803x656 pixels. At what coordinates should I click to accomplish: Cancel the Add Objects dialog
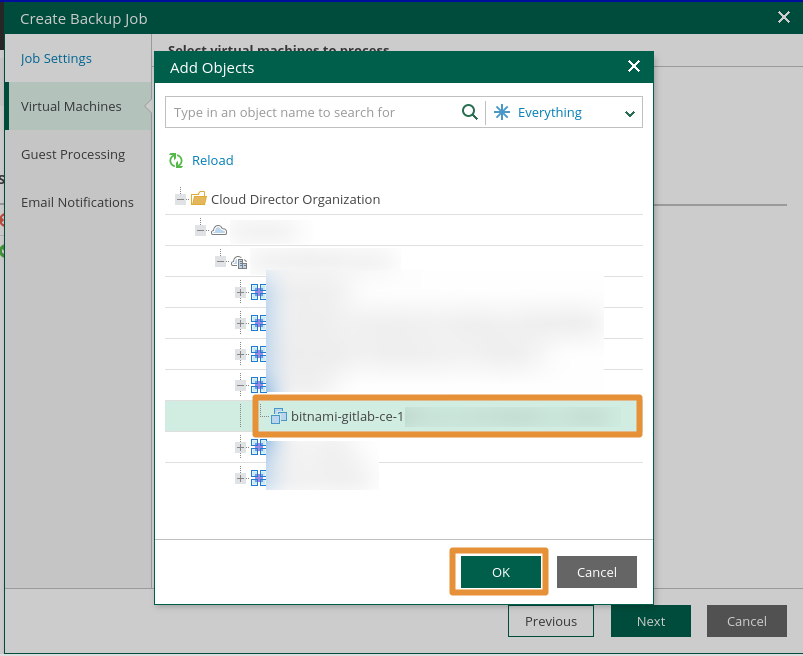(x=596, y=571)
